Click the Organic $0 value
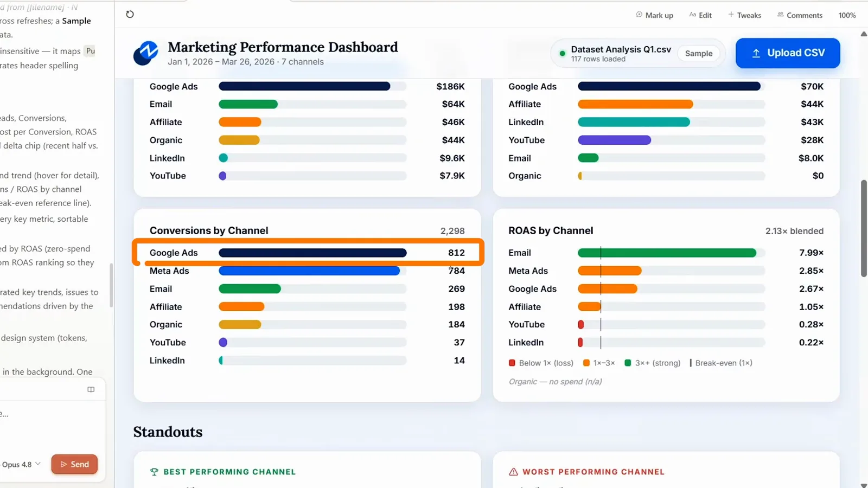 (818, 176)
